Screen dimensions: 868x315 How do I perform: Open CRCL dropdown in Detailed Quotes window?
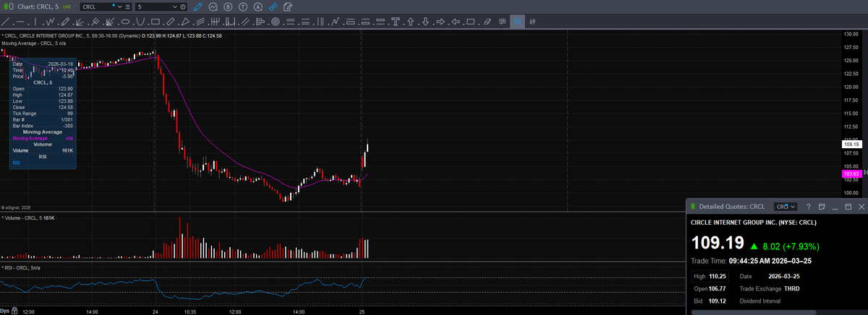(x=785, y=207)
